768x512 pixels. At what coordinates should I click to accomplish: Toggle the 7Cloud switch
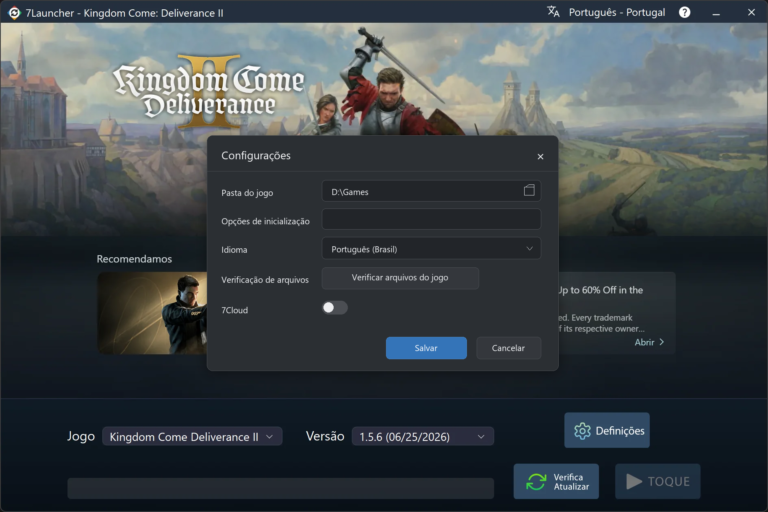click(335, 308)
